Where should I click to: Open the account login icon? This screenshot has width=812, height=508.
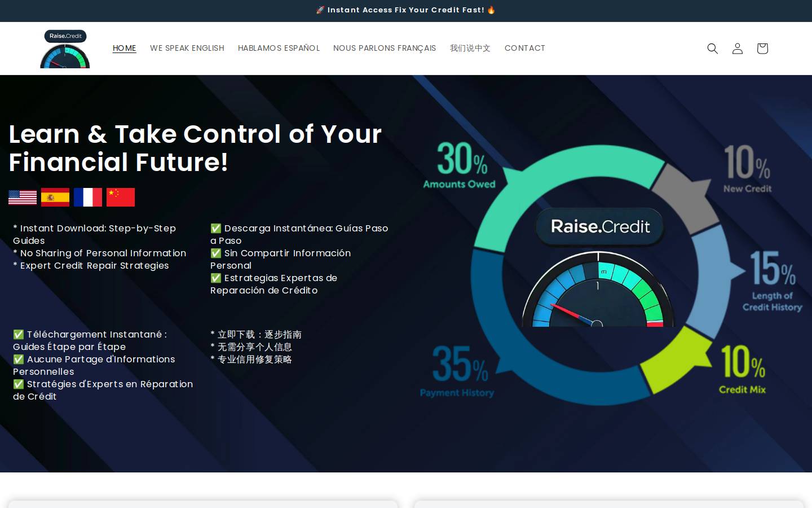point(738,49)
